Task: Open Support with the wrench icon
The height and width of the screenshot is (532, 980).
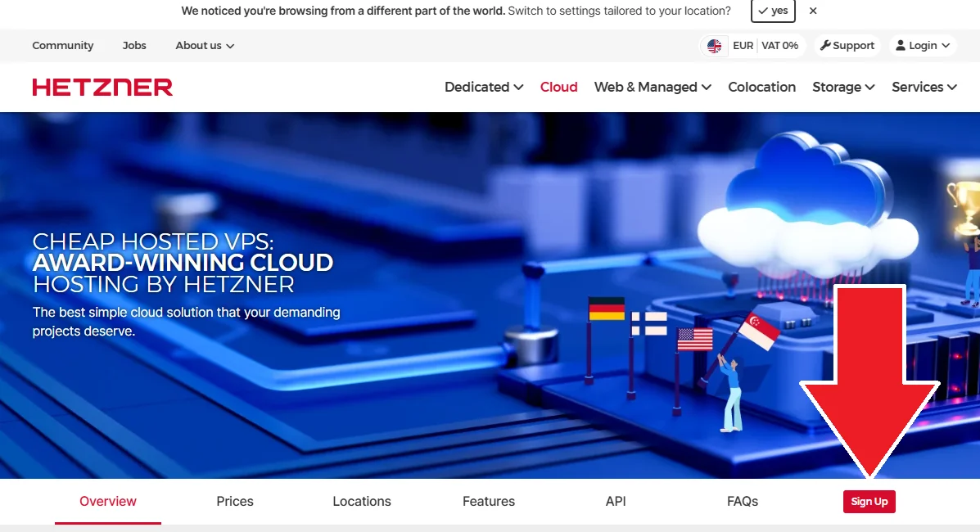Action: tap(847, 46)
